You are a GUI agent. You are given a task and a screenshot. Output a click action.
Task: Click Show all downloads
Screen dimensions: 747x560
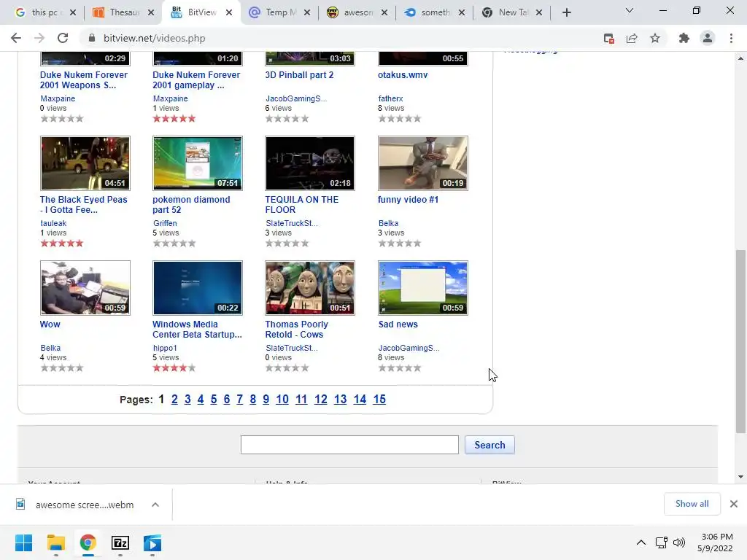pos(692,504)
